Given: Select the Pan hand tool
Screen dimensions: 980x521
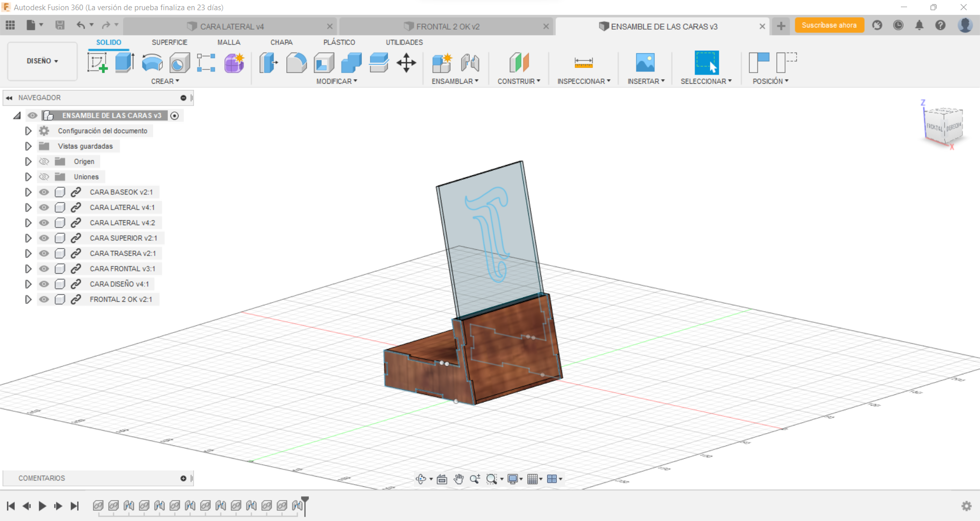Looking at the screenshot, I should (458, 479).
